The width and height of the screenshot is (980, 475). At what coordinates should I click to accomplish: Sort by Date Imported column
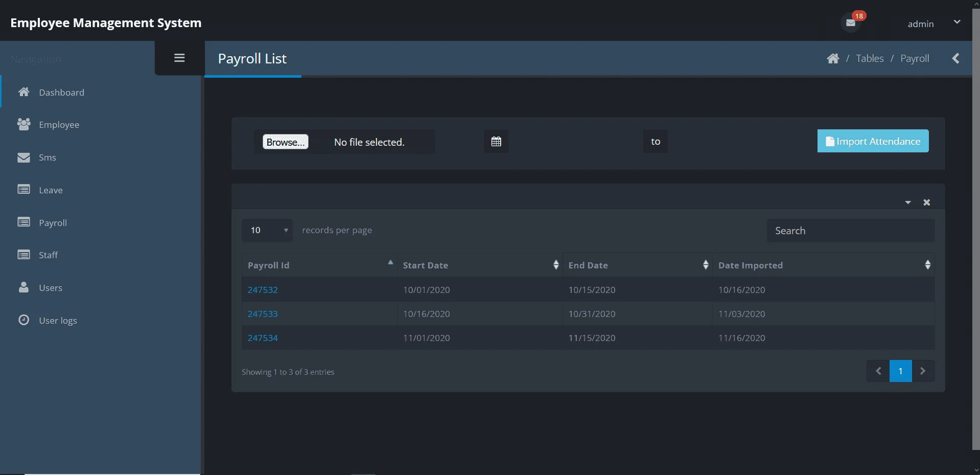tap(824, 265)
